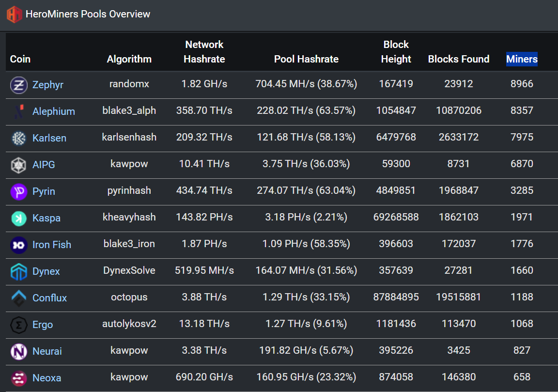Open the Neoxa pool link
The image size is (558, 392).
[x=46, y=378]
